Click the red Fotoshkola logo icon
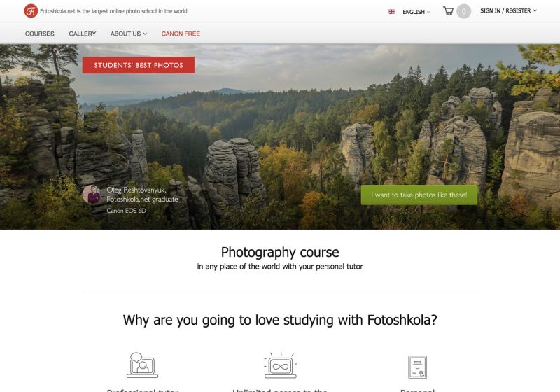 tap(31, 11)
